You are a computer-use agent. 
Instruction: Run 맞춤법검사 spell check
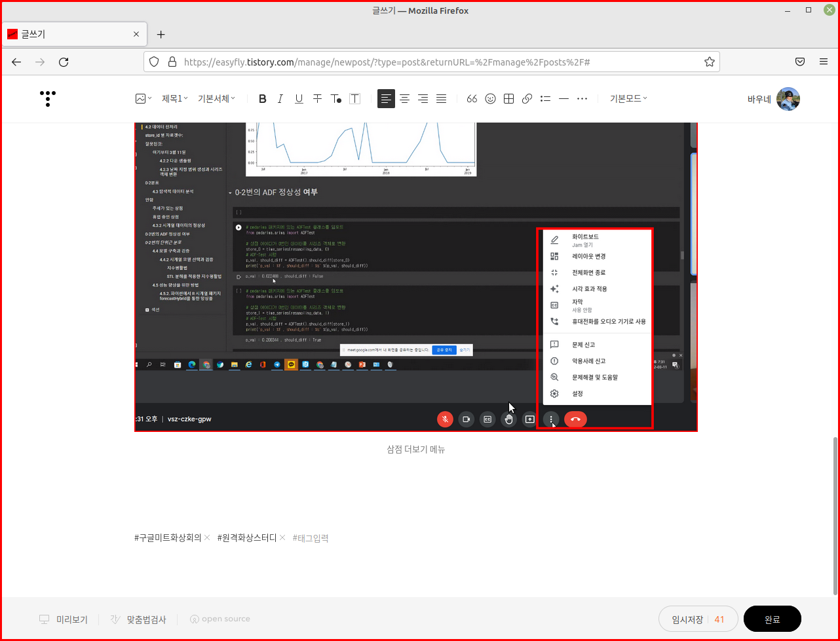[x=138, y=619]
